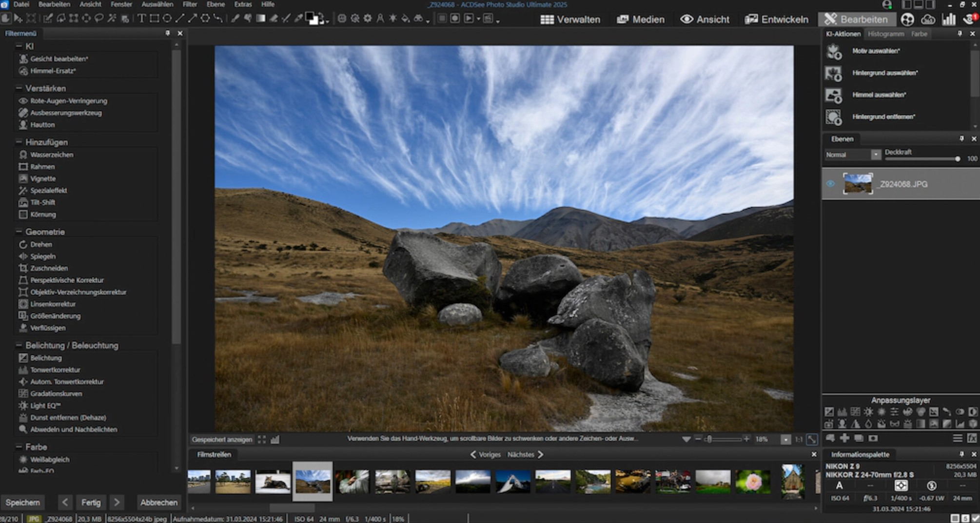This screenshot has height=523, width=980.
Task: Select the Gradient tool in toolbar
Action: click(260, 19)
